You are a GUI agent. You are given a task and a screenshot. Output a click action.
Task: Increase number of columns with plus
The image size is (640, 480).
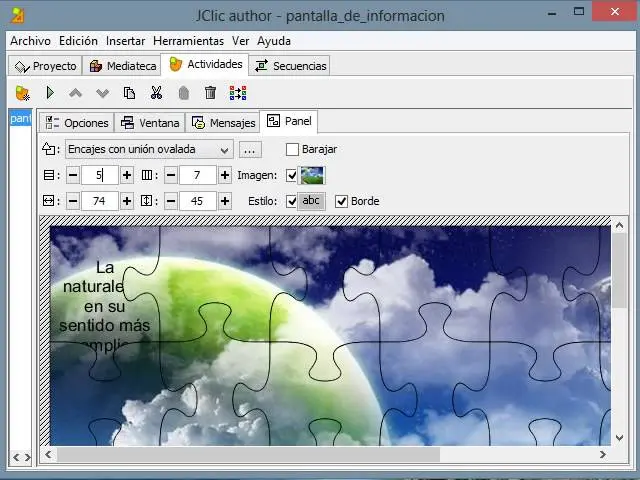click(225, 176)
